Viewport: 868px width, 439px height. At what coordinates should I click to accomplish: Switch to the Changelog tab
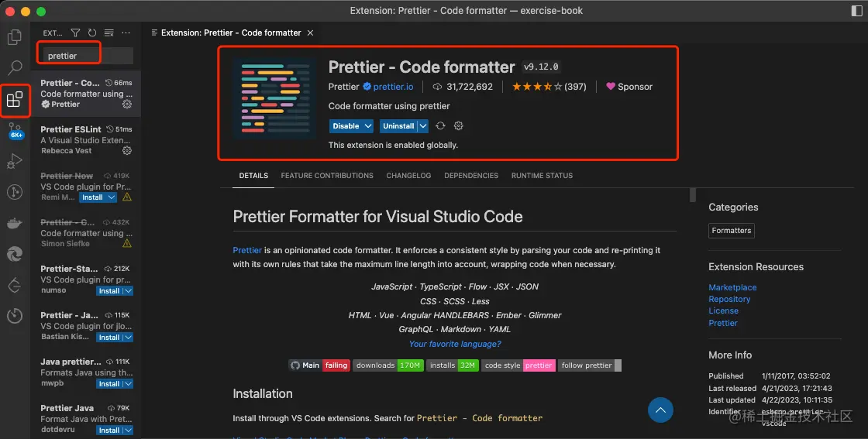408,176
